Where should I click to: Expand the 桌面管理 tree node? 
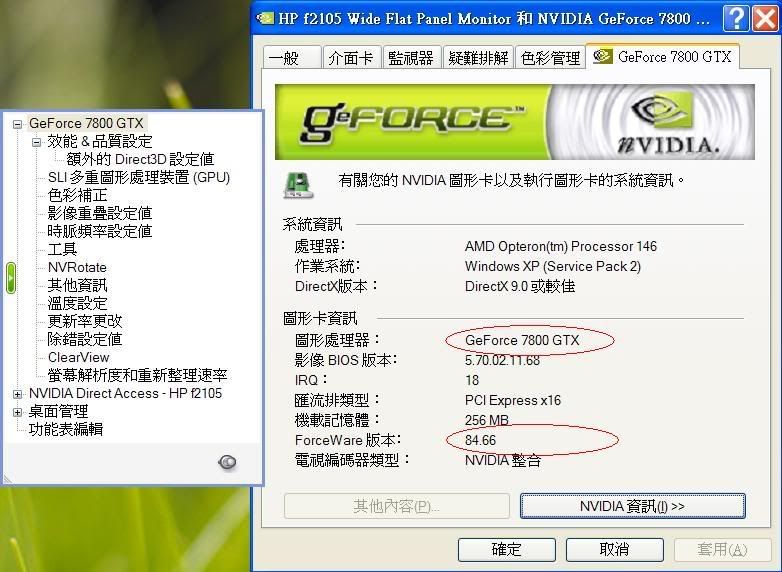click(17, 412)
